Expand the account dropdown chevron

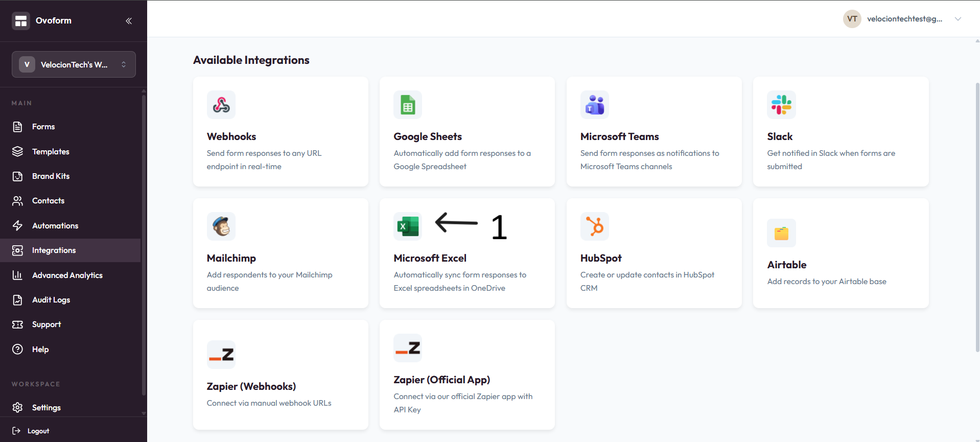tap(958, 19)
